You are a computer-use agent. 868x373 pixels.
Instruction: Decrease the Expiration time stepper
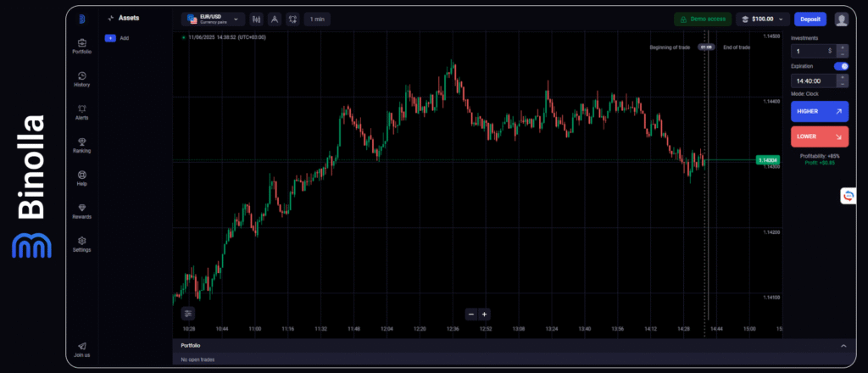[x=842, y=84]
